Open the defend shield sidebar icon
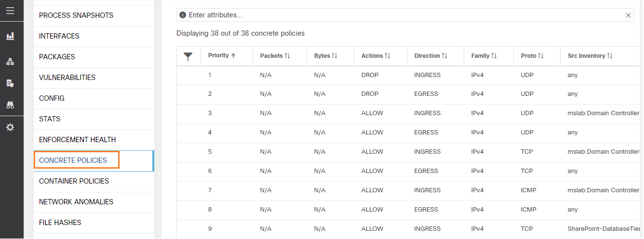The width and height of the screenshot is (644, 239). click(10, 83)
